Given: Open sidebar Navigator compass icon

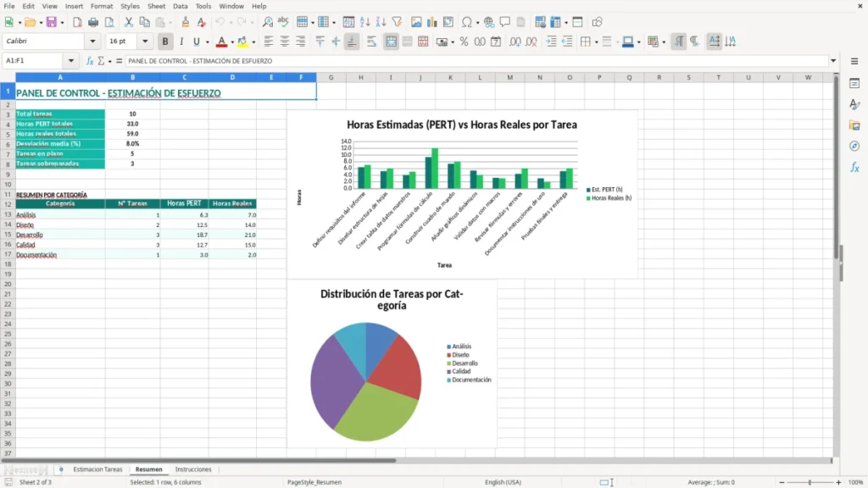Looking at the screenshot, I should [x=854, y=146].
